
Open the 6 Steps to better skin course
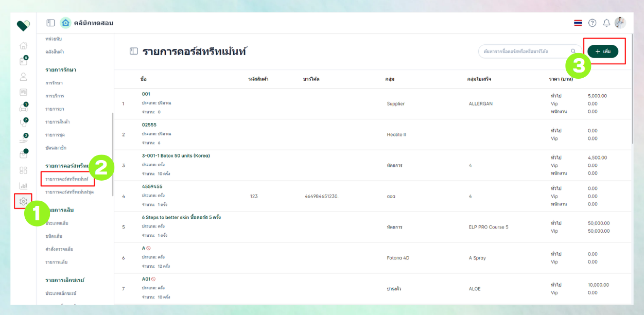181,217
